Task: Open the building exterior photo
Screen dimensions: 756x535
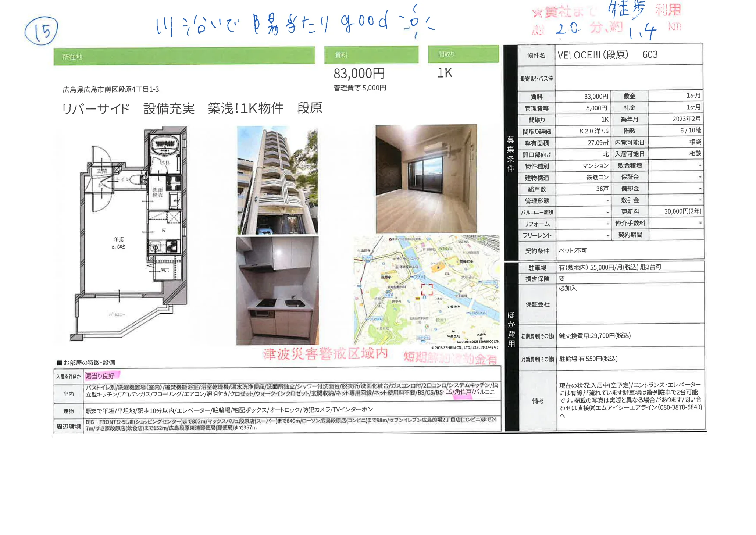Action: click(277, 180)
